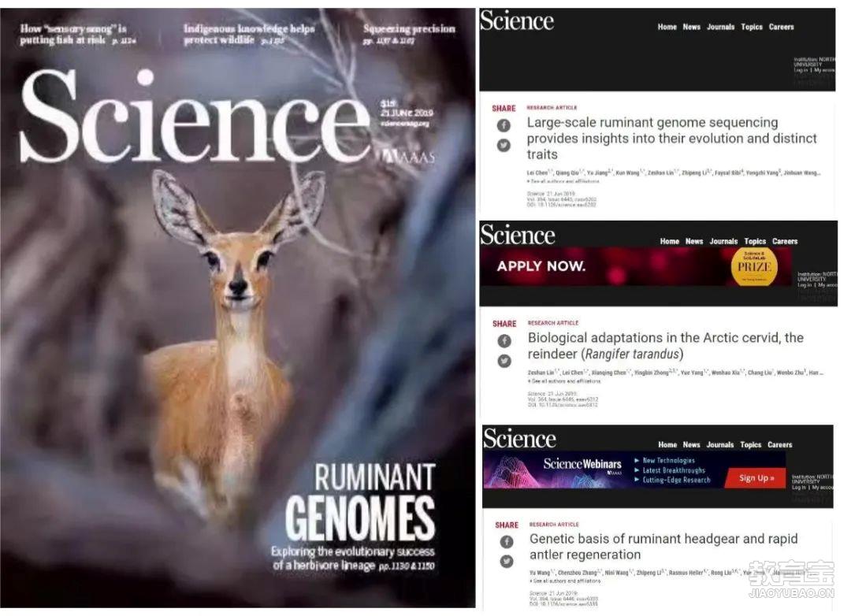
Task: Open Topics in middle header navigation
Action: point(755,241)
